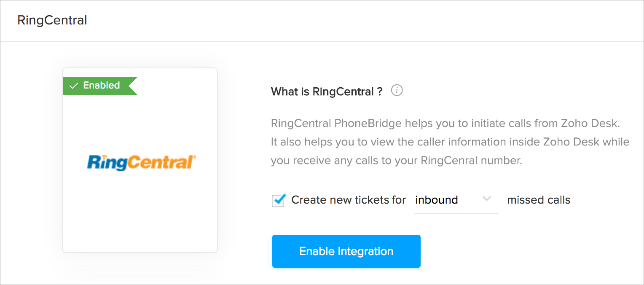This screenshot has width=644, height=285.
Task: Select the "inbound" value text in dropdown
Action: (437, 200)
